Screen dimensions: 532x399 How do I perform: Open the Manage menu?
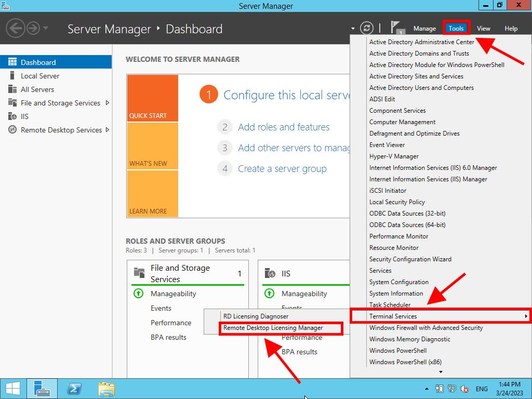point(424,29)
